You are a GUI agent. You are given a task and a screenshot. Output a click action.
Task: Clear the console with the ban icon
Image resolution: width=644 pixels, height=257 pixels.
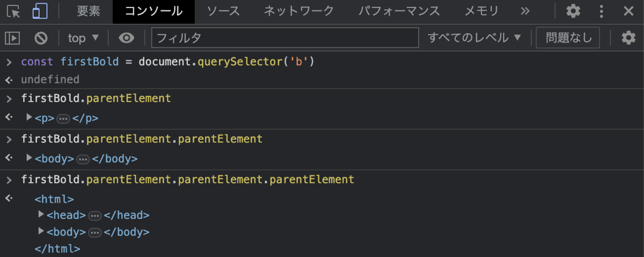click(41, 38)
